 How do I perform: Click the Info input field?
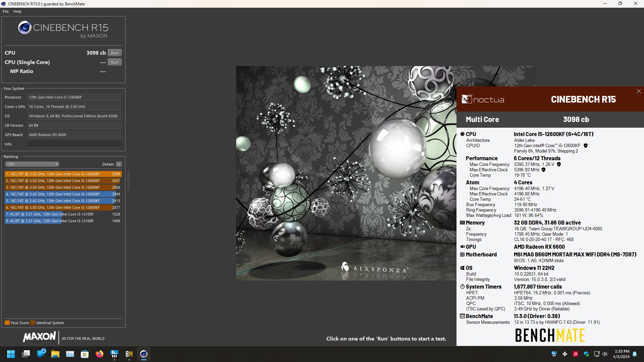[74, 144]
